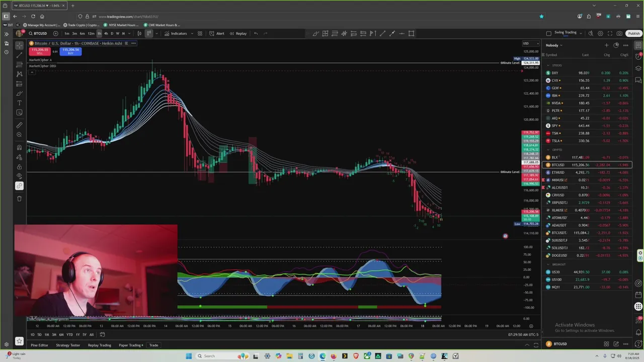644x362 pixels.
Task: Open the Strategy Tester tab
Action: 68,345
